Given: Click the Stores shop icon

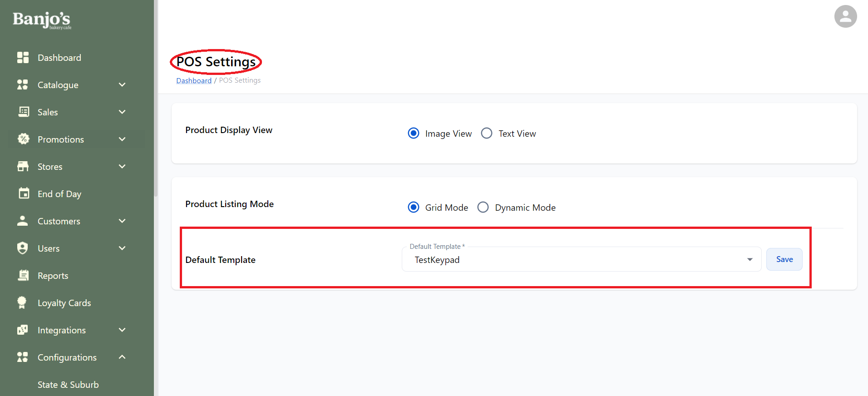Looking at the screenshot, I should (x=23, y=166).
